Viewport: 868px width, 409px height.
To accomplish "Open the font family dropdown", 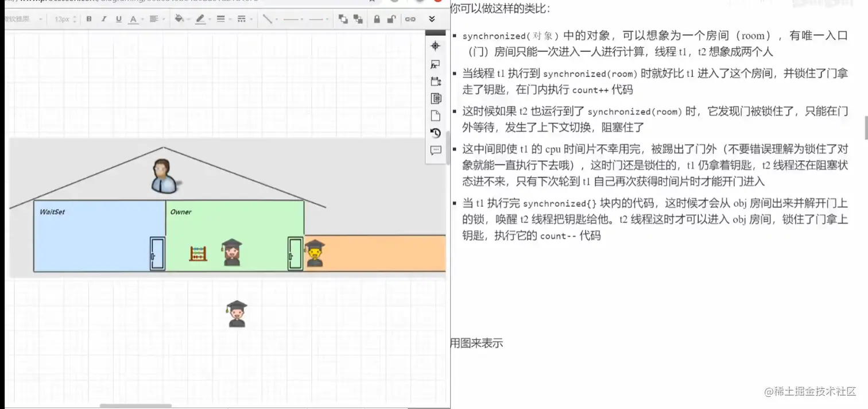I will 23,19.
